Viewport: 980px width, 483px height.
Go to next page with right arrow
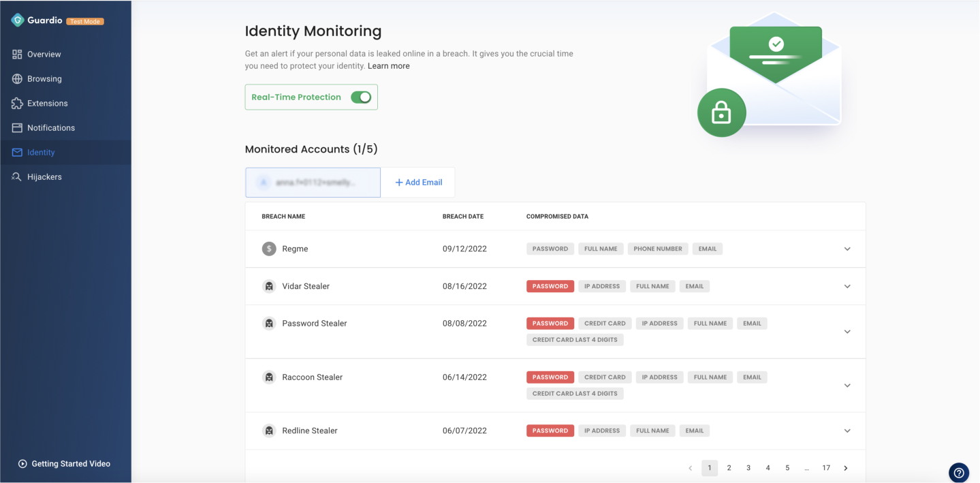point(846,468)
